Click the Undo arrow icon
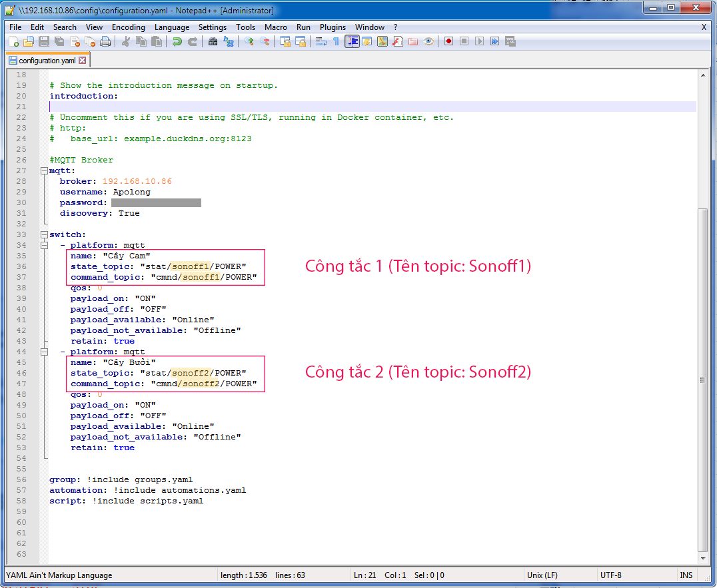 [x=177, y=41]
